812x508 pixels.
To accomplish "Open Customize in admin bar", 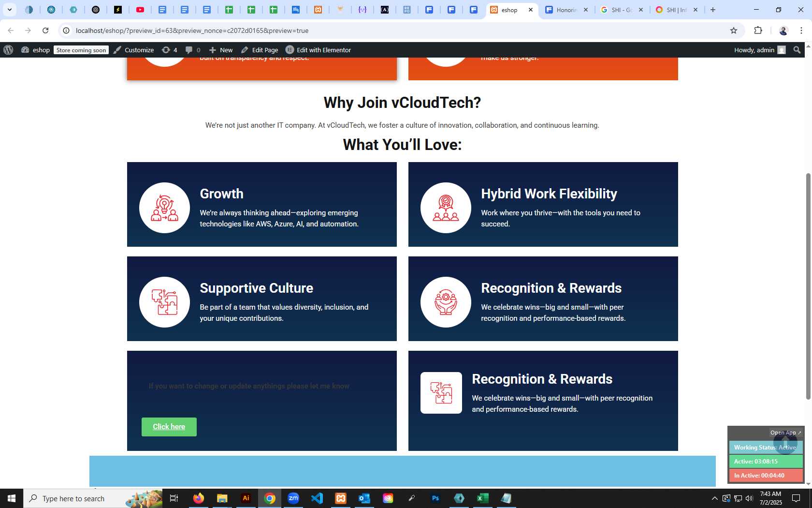I will (x=133, y=50).
